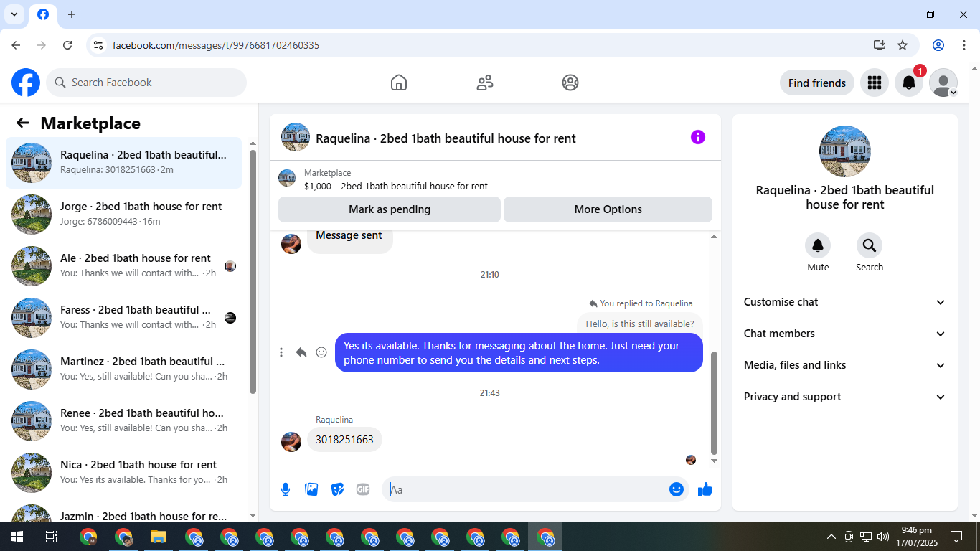This screenshot has width=980, height=551.
Task: View site information icon in address bar
Action: 98,45
